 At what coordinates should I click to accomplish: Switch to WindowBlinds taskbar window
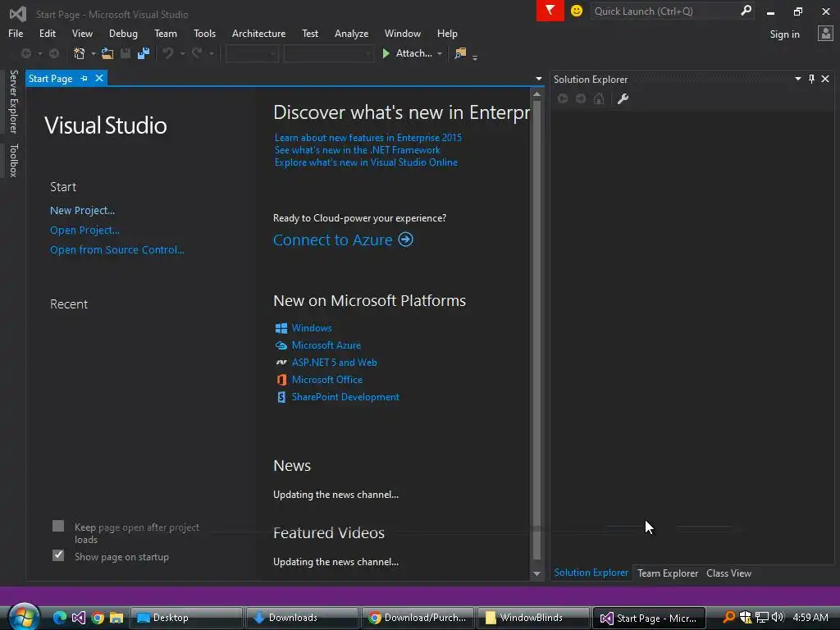(x=532, y=618)
